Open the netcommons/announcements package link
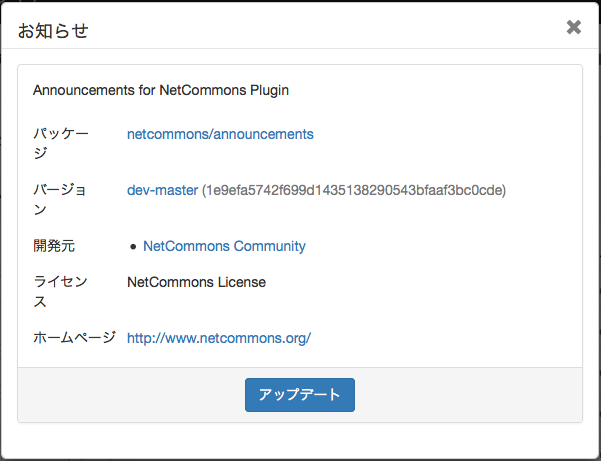 click(x=220, y=134)
